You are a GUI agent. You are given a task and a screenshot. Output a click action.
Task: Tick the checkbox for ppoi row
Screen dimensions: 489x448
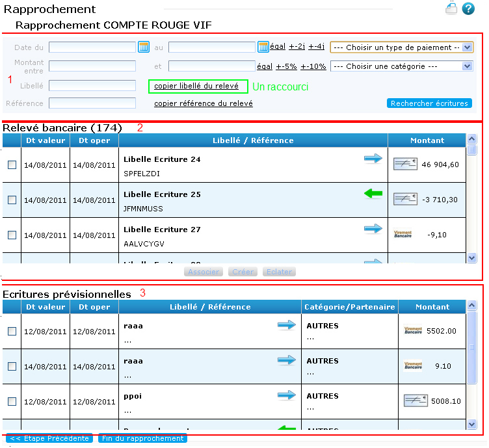[x=12, y=401]
